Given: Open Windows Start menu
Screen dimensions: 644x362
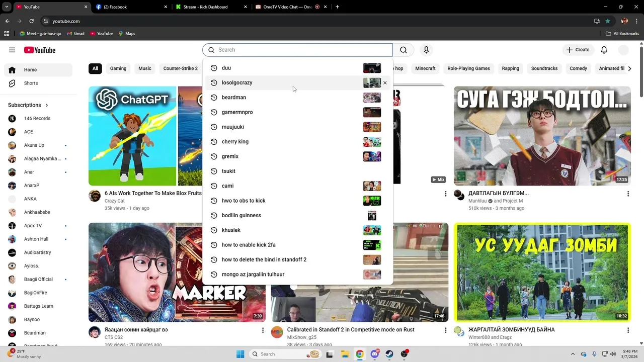Looking at the screenshot, I should click(x=240, y=354).
